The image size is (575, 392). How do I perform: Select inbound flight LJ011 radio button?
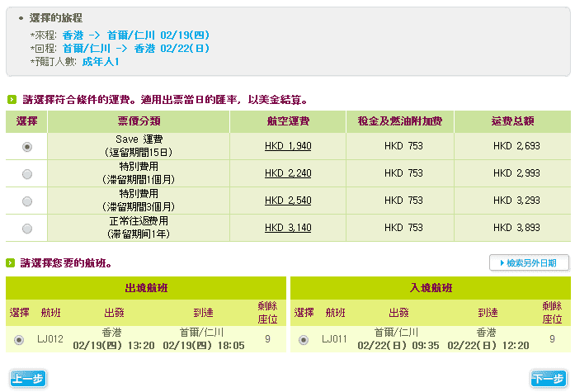click(x=304, y=339)
